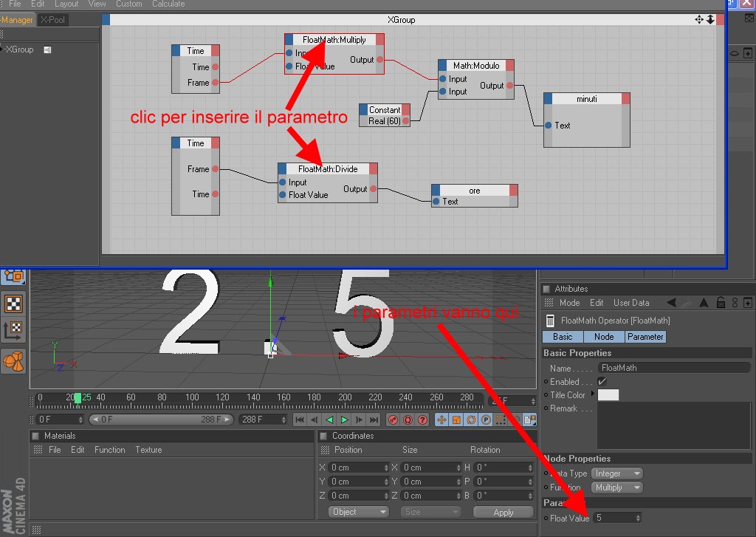Image resolution: width=756 pixels, height=537 pixels.
Task: Click the Title Color swatch
Action: click(608, 394)
